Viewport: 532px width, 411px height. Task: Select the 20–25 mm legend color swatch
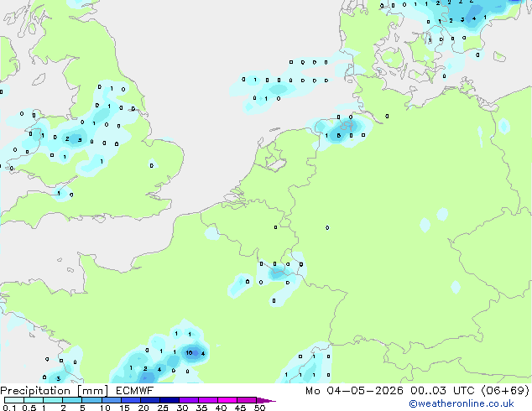[x=150, y=400]
